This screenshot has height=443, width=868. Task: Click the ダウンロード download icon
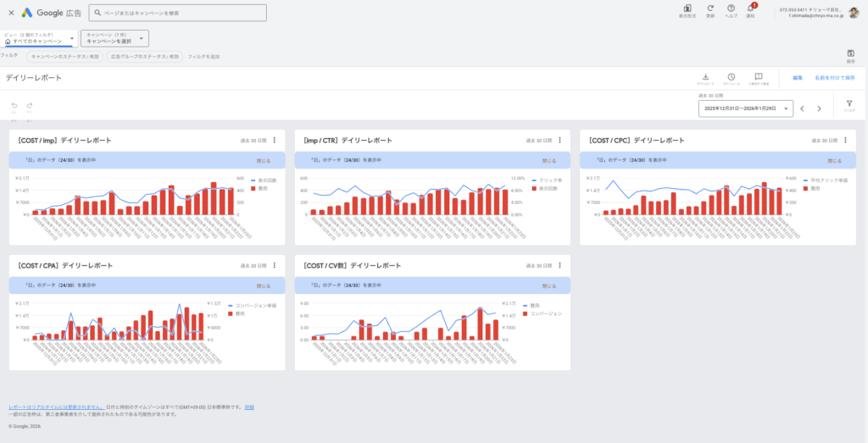(x=706, y=77)
